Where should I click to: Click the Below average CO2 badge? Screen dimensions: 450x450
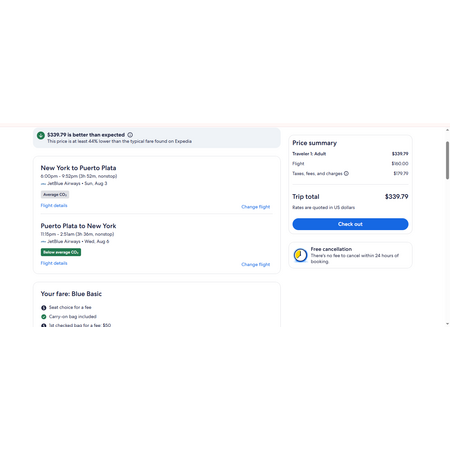click(x=61, y=252)
